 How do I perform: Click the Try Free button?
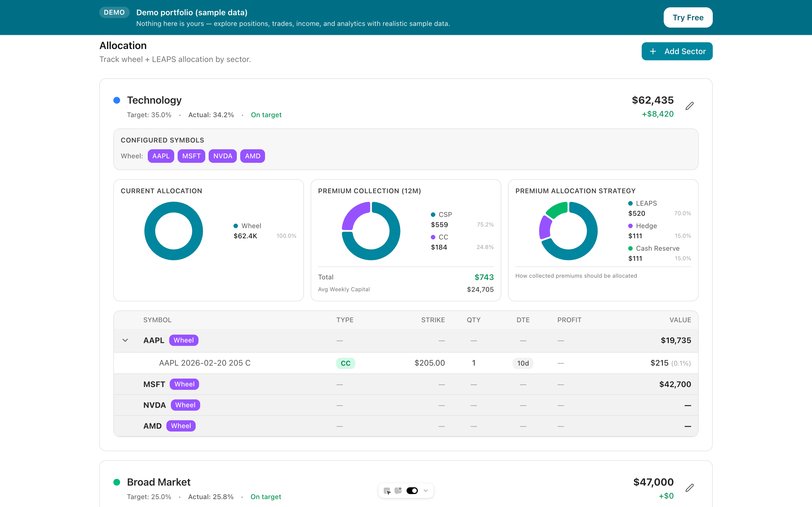click(688, 17)
